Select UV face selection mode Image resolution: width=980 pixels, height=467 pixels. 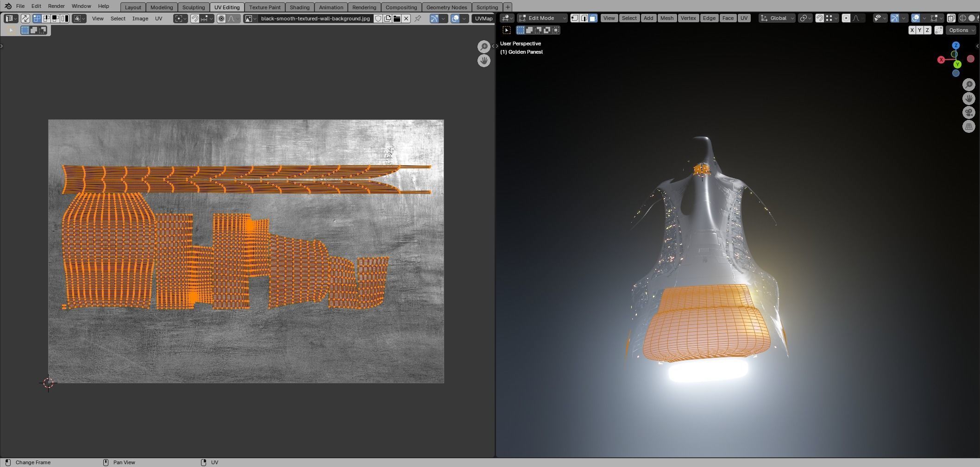coord(55,19)
